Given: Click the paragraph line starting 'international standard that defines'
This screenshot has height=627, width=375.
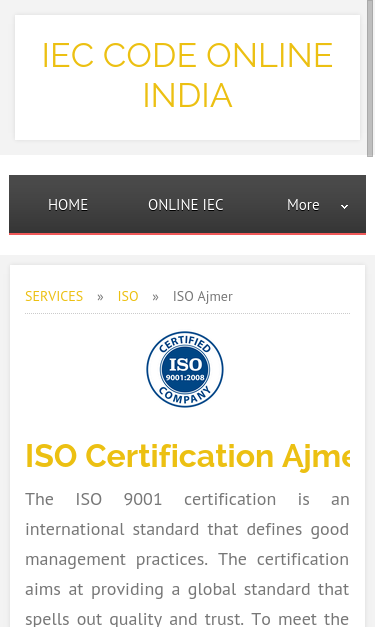Looking at the screenshot, I should pos(187,529).
